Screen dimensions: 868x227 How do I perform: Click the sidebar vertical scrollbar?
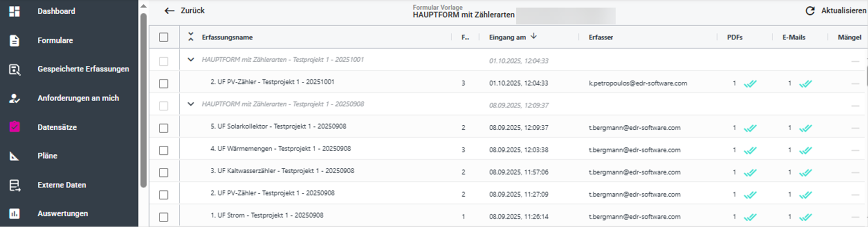(x=143, y=98)
